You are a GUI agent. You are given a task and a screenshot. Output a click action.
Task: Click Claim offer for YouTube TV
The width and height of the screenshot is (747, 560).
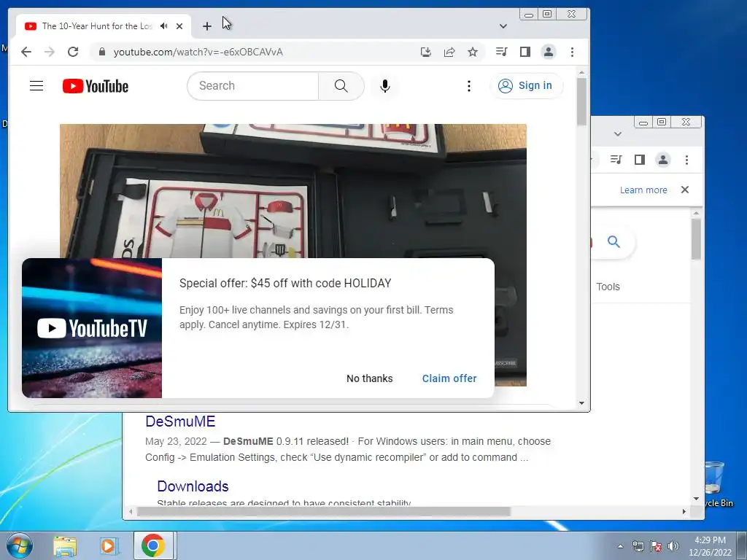(x=449, y=378)
